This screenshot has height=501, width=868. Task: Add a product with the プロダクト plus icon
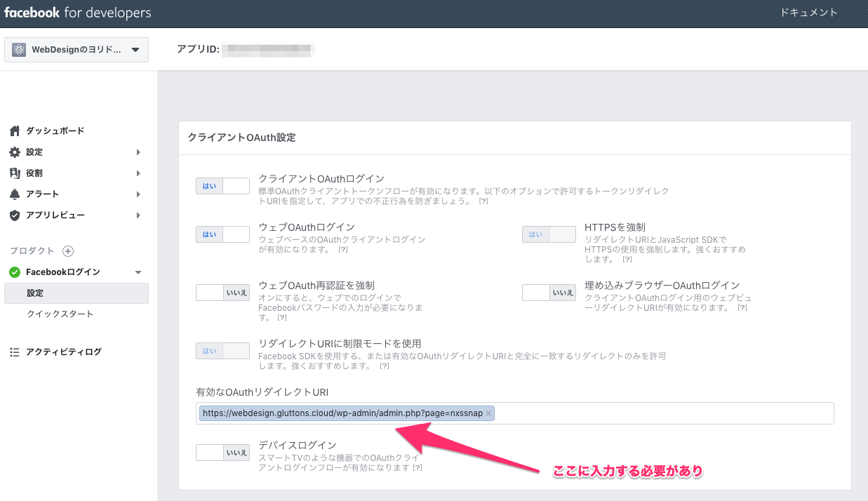pyautogui.click(x=68, y=251)
